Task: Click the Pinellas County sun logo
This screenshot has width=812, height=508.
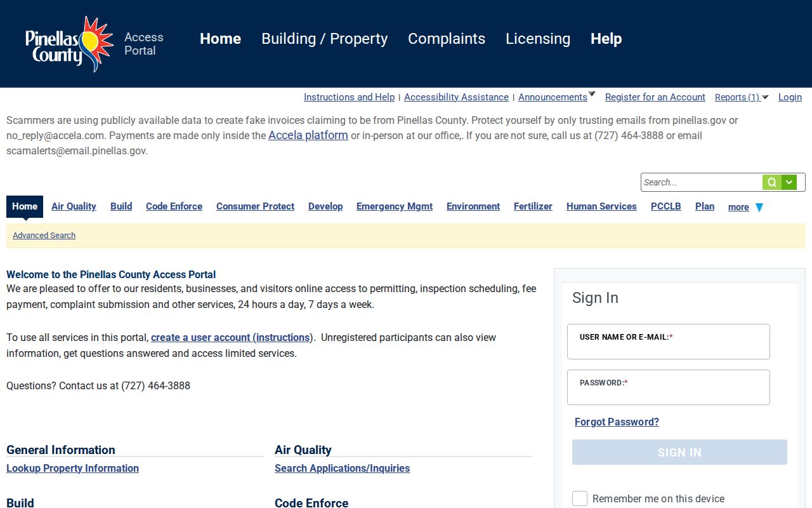Action: point(69,44)
